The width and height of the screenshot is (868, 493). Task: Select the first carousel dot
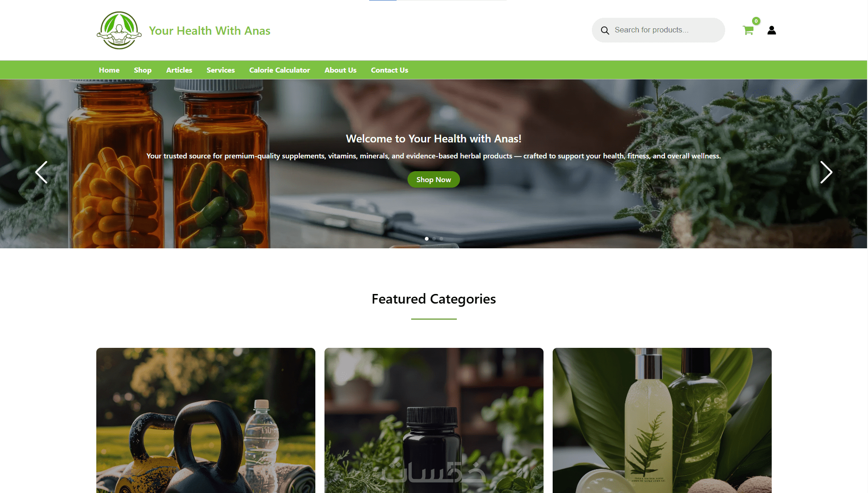(x=427, y=239)
